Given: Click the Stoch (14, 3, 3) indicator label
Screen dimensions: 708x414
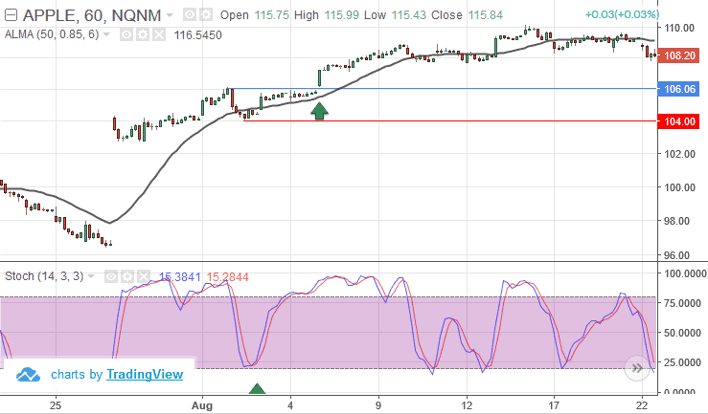Looking at the screenshot, I should [x=44, y=276].
